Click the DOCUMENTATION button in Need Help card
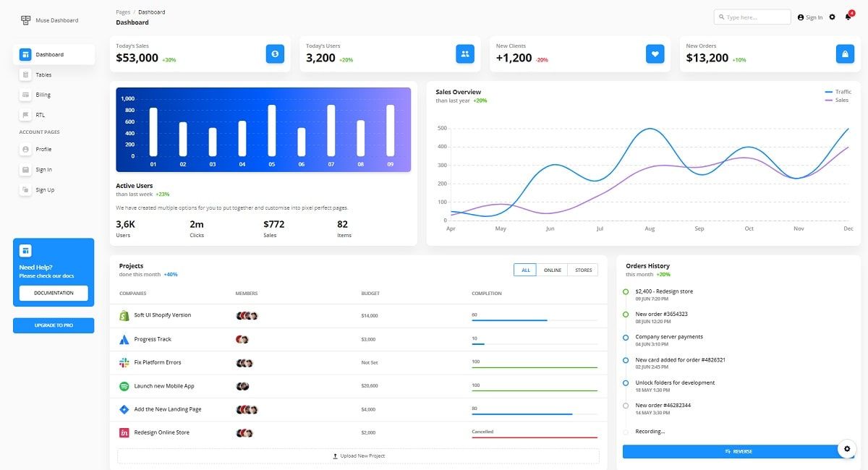 pyautogui.click(x=53, y=293)
